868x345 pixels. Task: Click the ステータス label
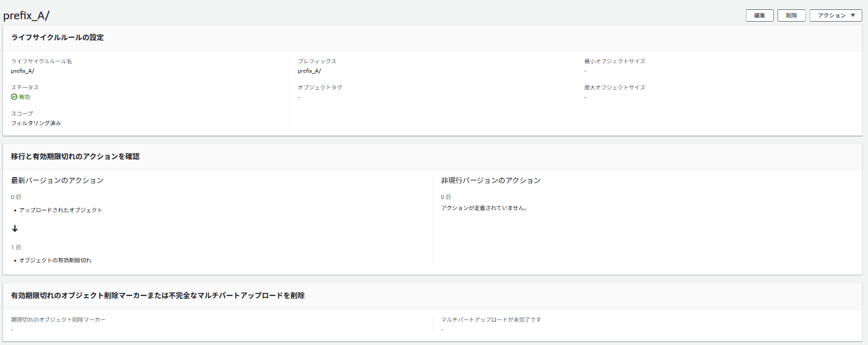click(x=25, y=87)
